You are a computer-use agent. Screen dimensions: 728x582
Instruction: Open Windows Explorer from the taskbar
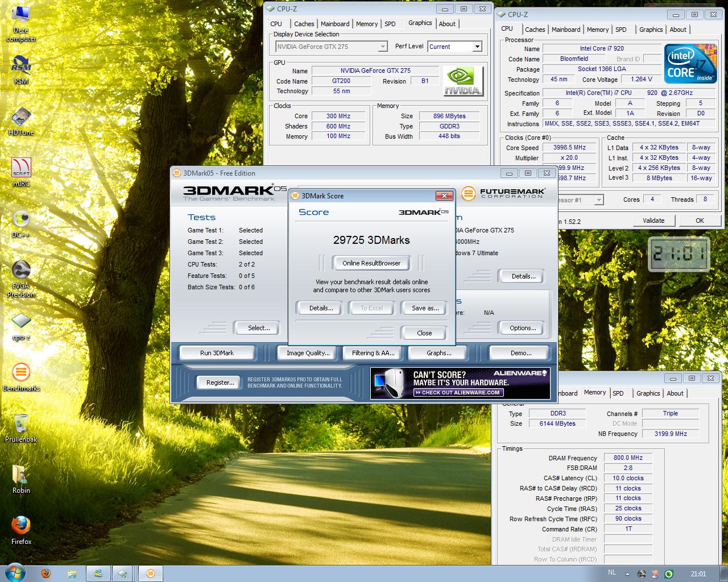72,573
